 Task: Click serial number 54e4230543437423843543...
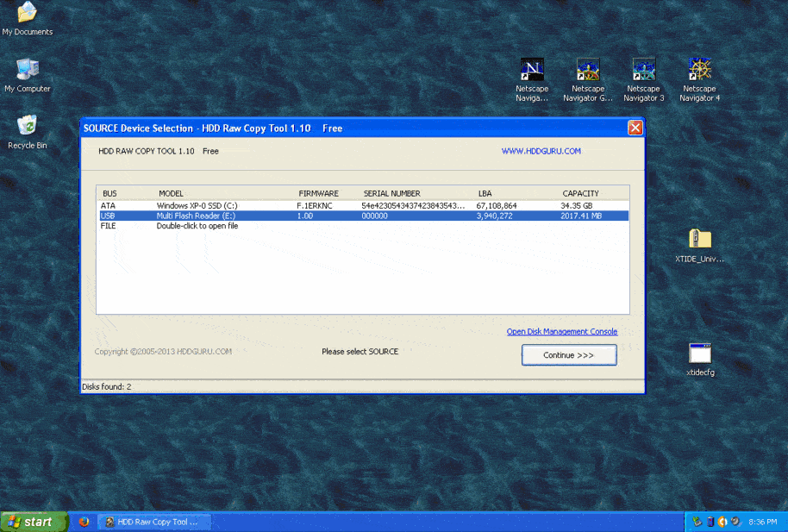(x=413, y=206)
